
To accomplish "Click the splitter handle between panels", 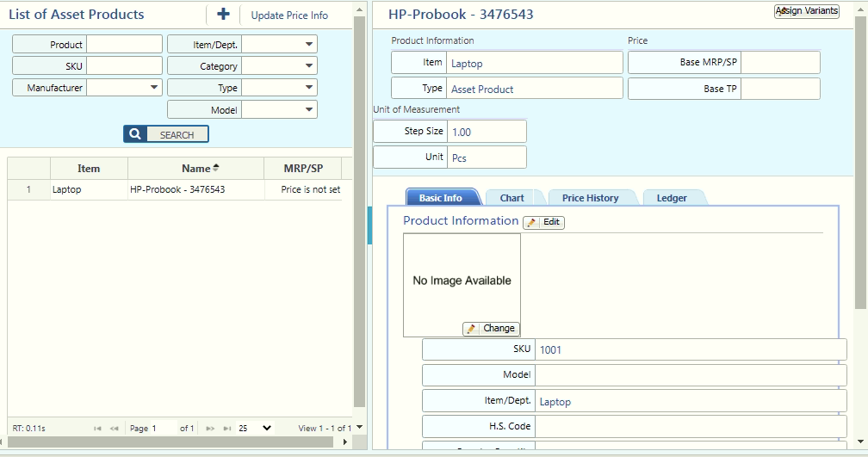I will click(x=369, y=225).
